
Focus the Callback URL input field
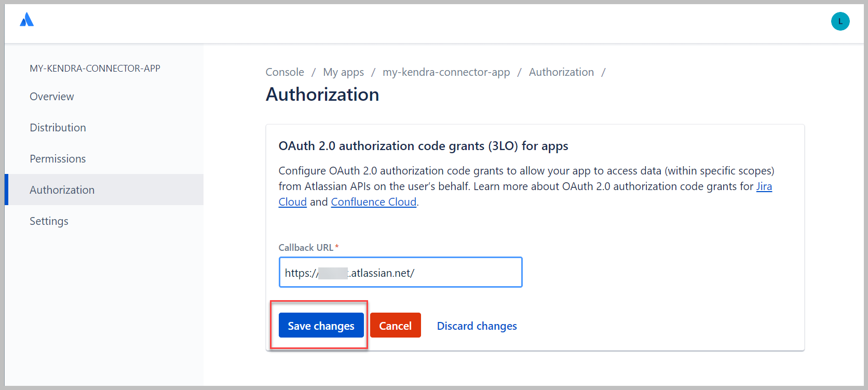[401, 272]
